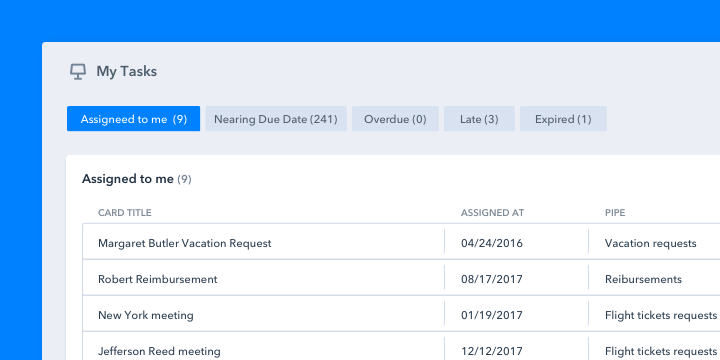Click the PIPE column header

point(615,213)
